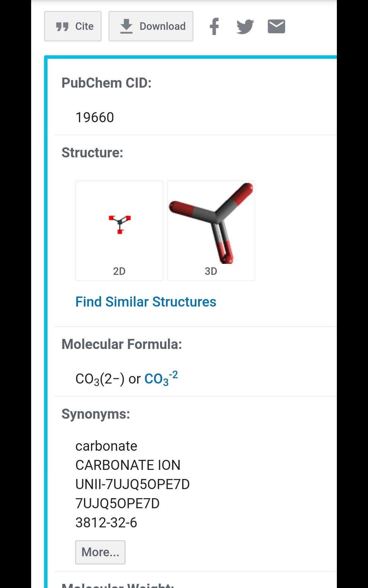Select the UNII-7UJQ5OPE7D synonym

click(x=132, y=484)
